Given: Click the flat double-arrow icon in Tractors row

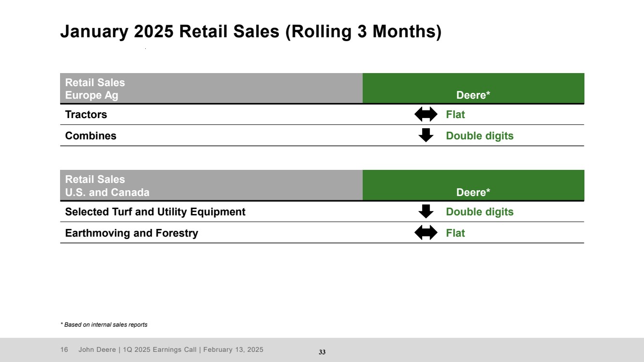Looking at the screenshot, I should (x=426, y=115).
